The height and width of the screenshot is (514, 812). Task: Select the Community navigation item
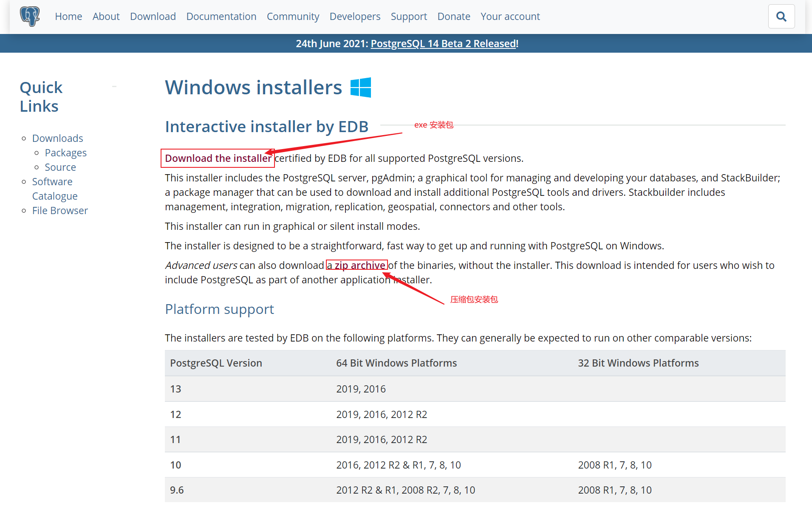[x=293, y=17]
